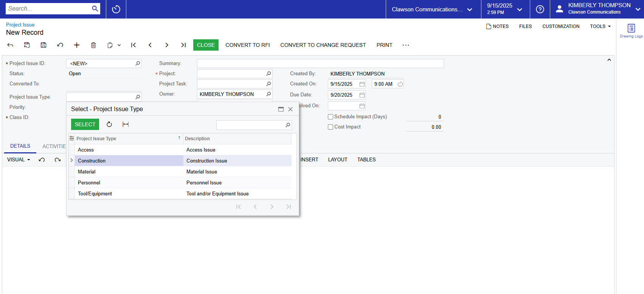Add a new record with plus icon
Viewport: 644px width, 294px height.
point(77,45)
